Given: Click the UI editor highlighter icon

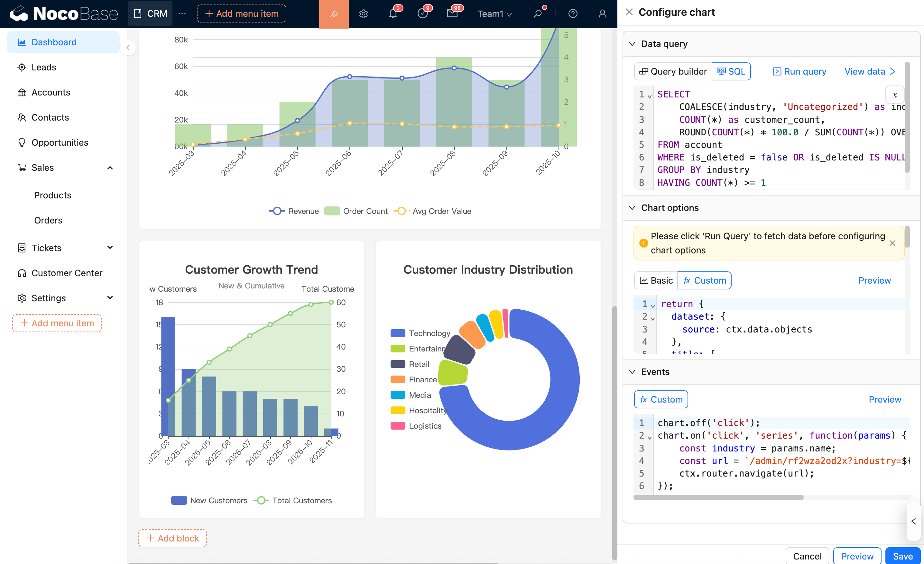Looking at the screenshot, I should 333,14.
